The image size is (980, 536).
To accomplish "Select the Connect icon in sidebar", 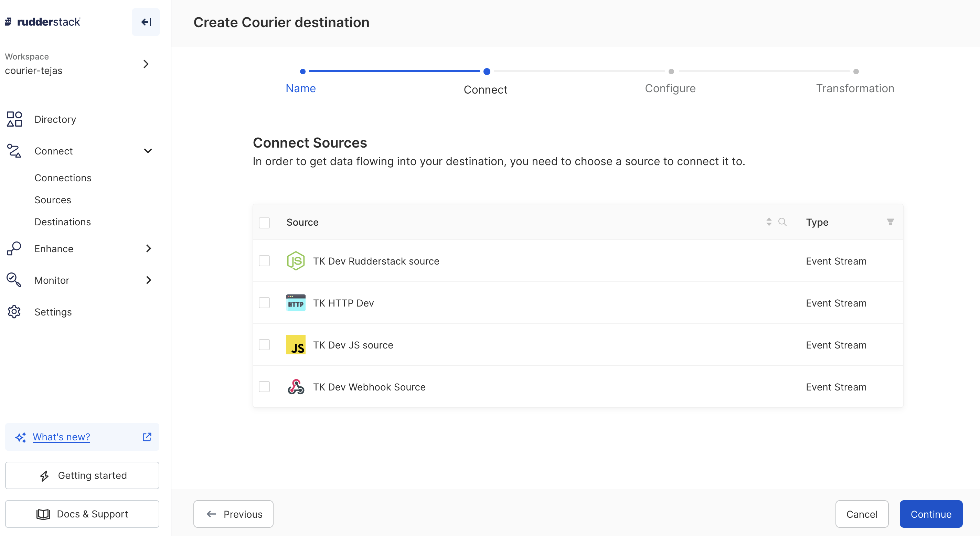I will pos(14,151).
